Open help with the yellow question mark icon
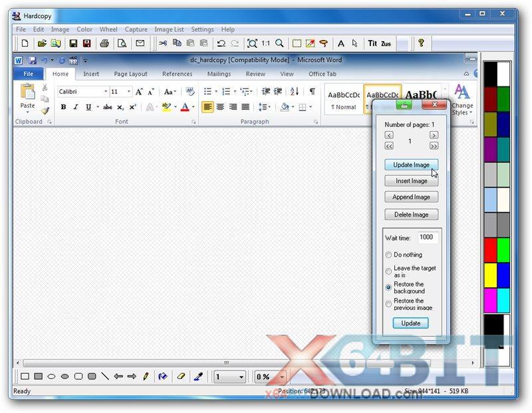The height and width of the screenshot is (413, 532). click(421, 43)
